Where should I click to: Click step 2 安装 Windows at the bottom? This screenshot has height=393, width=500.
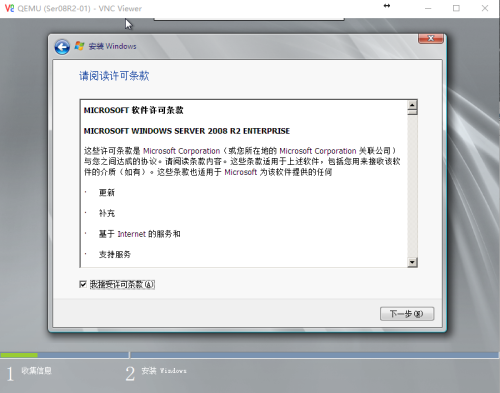156,373
